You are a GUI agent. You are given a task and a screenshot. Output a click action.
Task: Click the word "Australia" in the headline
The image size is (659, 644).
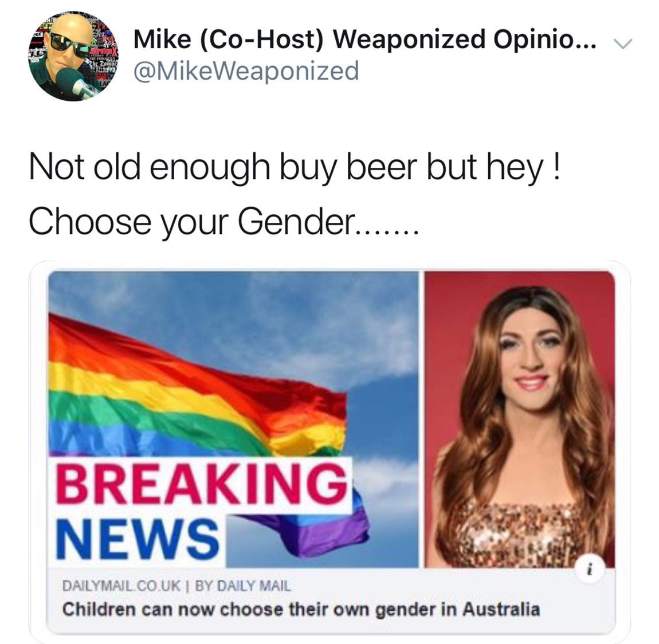click(x=501, y=608)
